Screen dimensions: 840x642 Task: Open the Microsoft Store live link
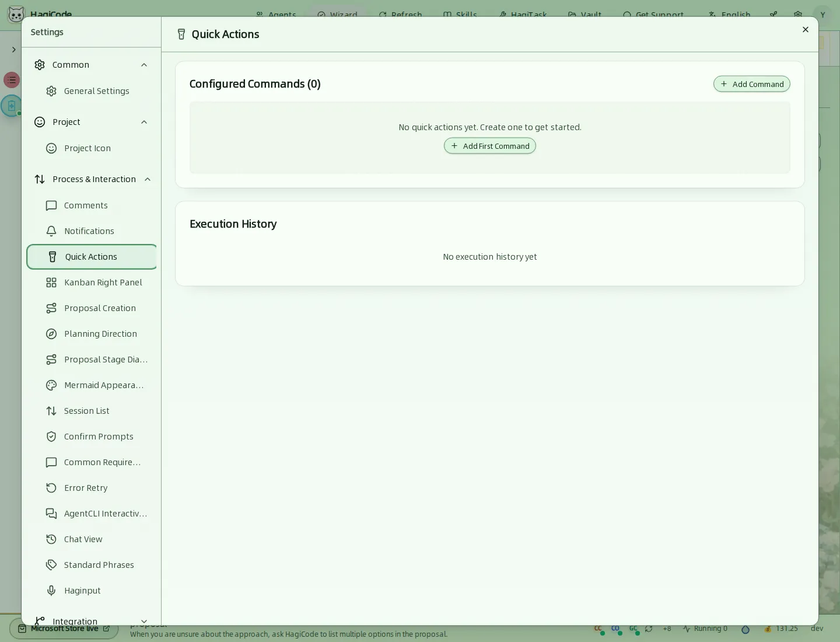coord(64,629)
